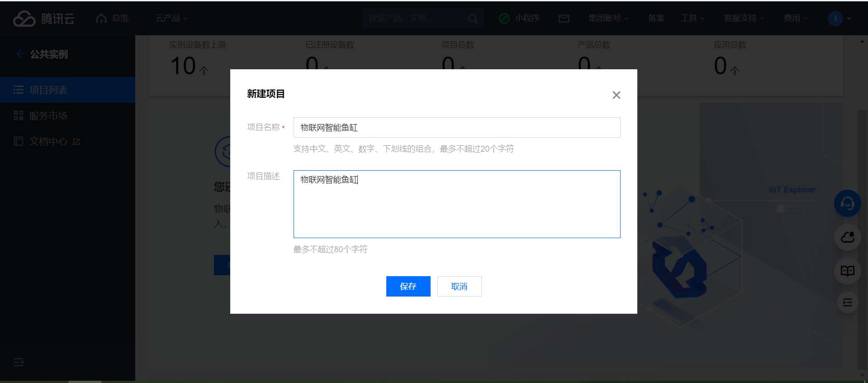The width and height of the screenshot is (868, 383).
Task: Expand the 集团账号 dropdown
Action: (x=608, y=19)
